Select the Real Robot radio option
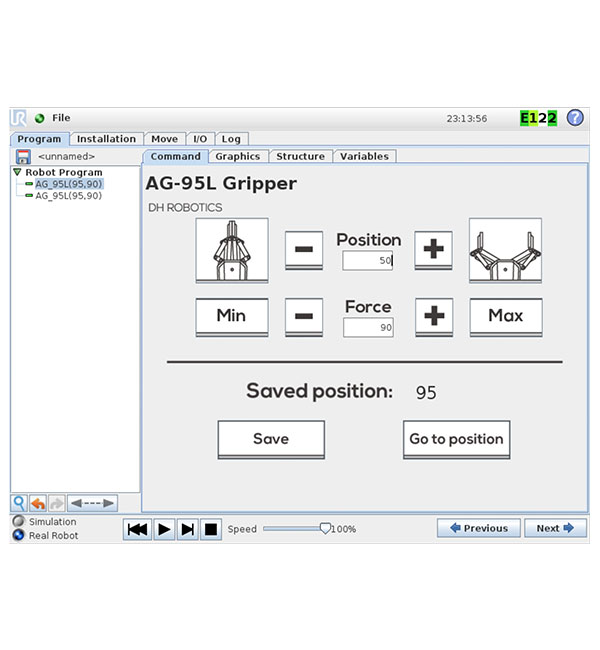The width and height of the screenshot is (600, 650). [19, 535]
